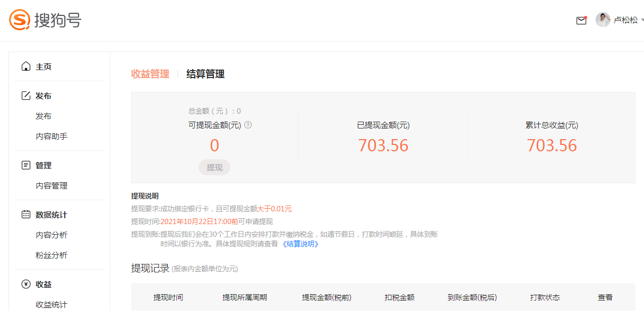This screenshot has height=317, width=644.
Task: Open the help question mark beside 可提现金额
Action: point(248,125)
